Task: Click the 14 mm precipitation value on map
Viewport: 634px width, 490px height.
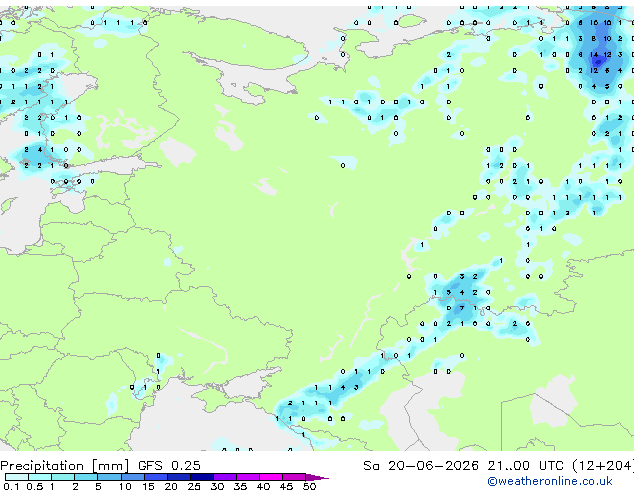Action: 594,54
